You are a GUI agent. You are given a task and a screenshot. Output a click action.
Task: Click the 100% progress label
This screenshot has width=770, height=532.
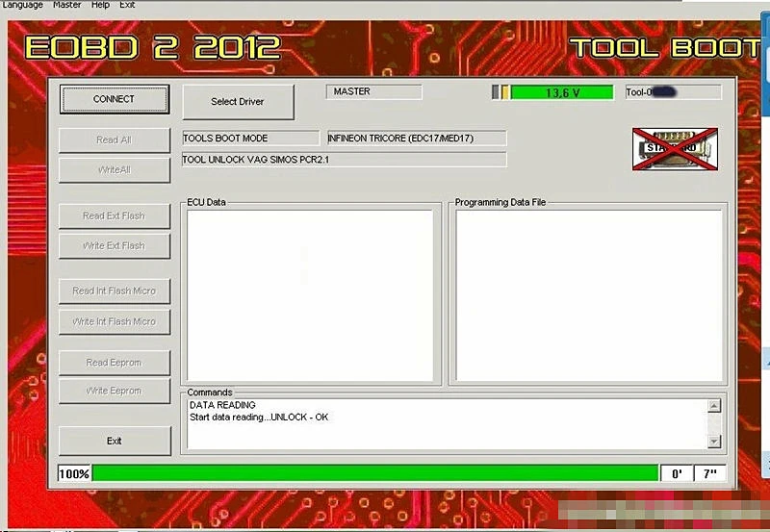tap(74, 473)
